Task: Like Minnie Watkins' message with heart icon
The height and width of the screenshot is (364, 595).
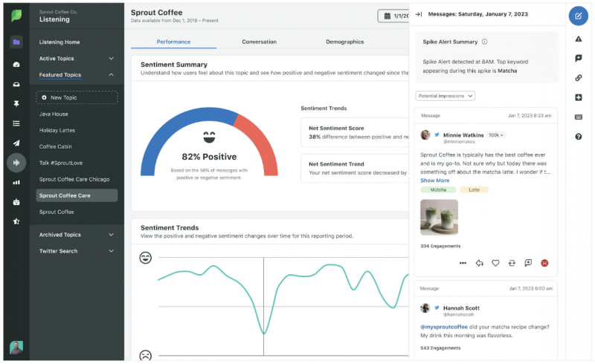Action: point(495,263)
